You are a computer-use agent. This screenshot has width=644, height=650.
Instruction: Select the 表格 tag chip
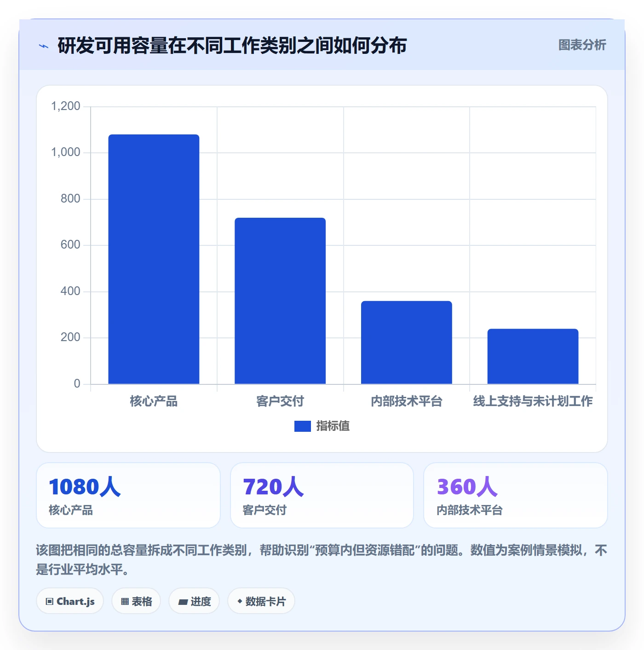click(x=136, y=601)
